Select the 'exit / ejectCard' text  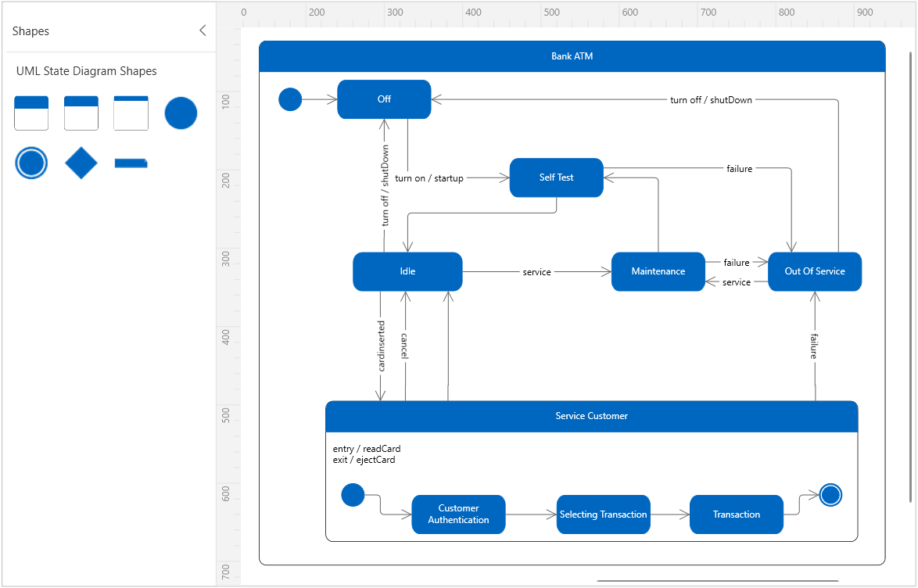tap(364, 460)
